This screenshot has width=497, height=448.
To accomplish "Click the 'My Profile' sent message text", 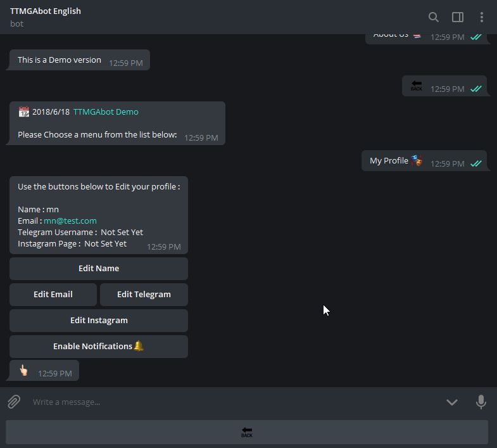I will click(389, 161).
